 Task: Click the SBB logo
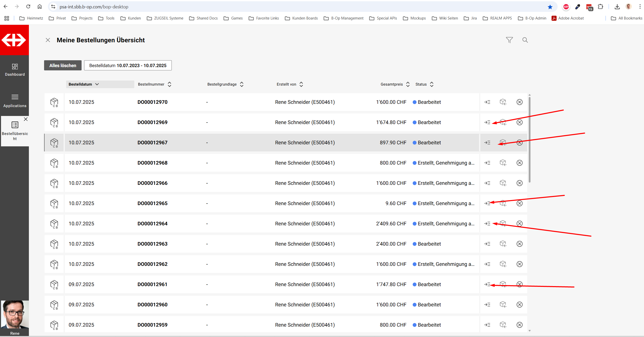click(x=14, y=40)
